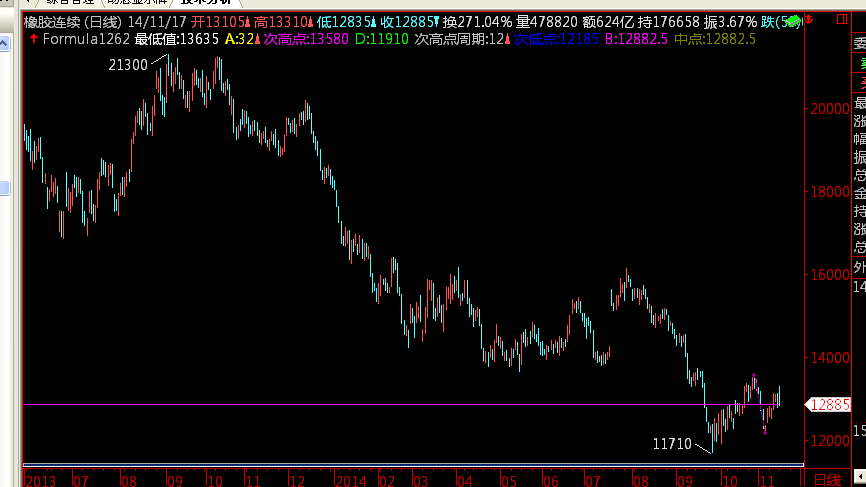This screenshot has height=487, width=866.
Task: Click the 12000 price axis label
Action: (830, 441)
